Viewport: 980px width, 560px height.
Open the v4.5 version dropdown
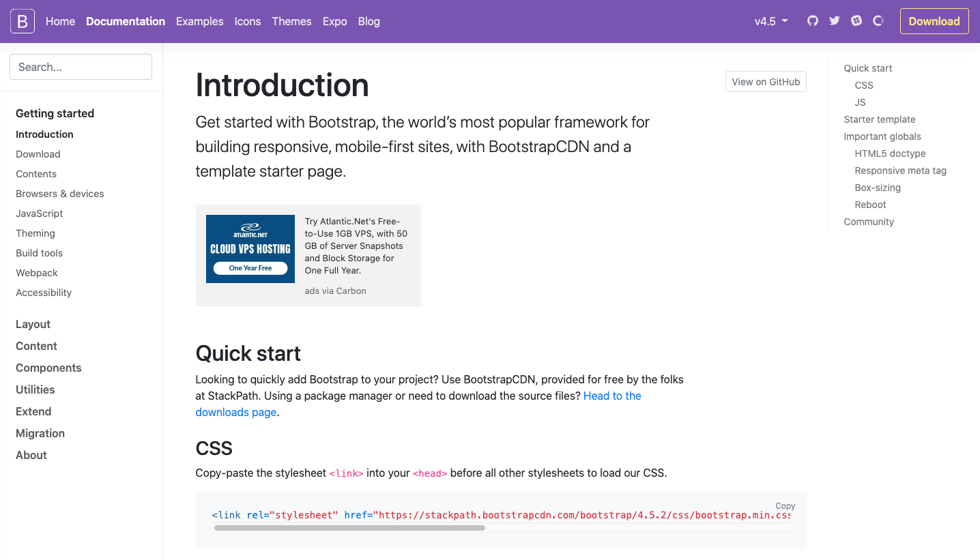point(771,21)
